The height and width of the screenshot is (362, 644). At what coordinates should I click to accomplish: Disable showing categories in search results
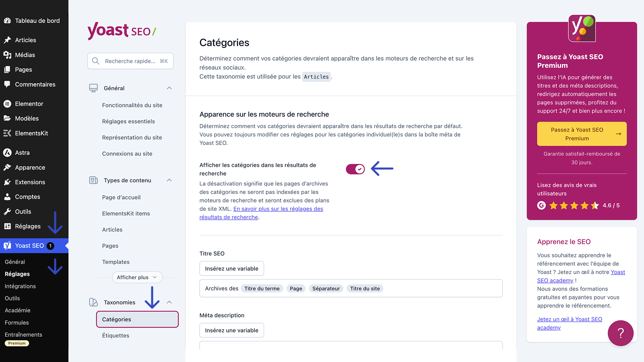click(x=355, y=169)
